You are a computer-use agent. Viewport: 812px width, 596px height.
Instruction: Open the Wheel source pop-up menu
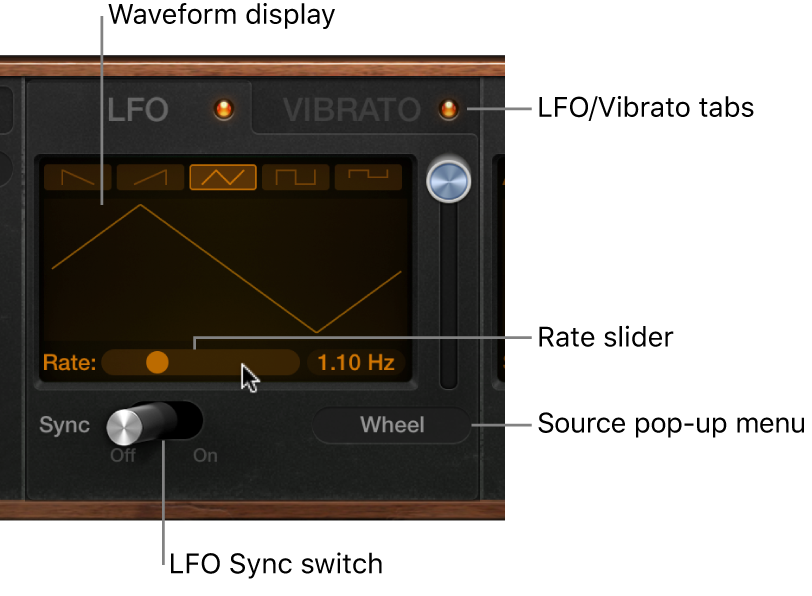click(392, 425)
